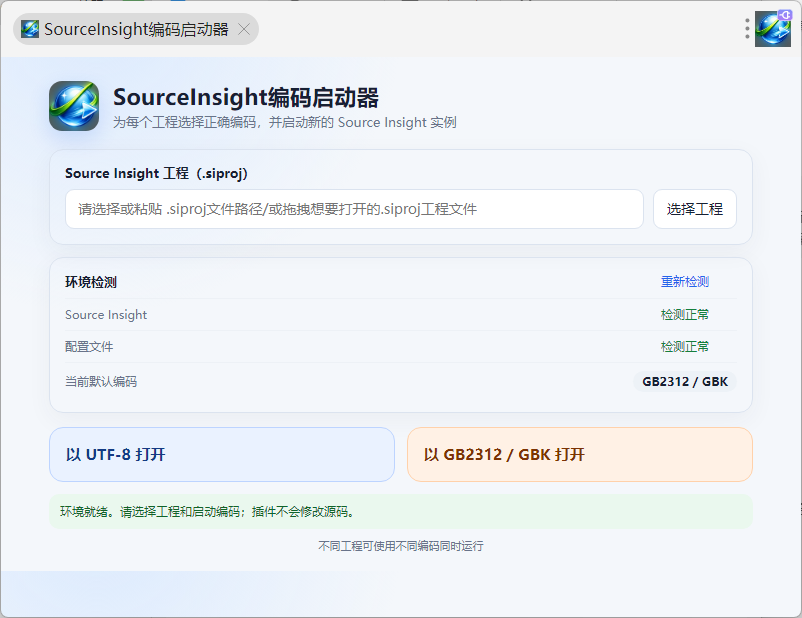
Task: Click the GB2312 / GBK encoding badge
Action: pos(685,382)
